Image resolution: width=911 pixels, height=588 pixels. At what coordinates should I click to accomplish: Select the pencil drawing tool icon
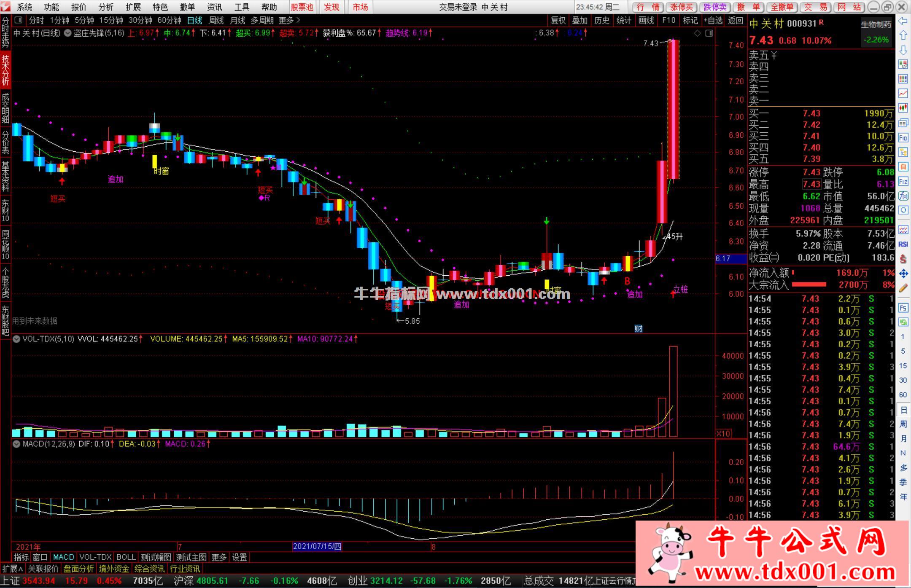(x=903, y=288)
